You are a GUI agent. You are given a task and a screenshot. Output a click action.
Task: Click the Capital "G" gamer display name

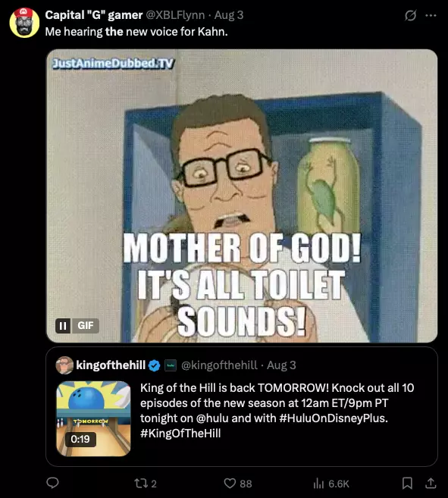point(94,15)
